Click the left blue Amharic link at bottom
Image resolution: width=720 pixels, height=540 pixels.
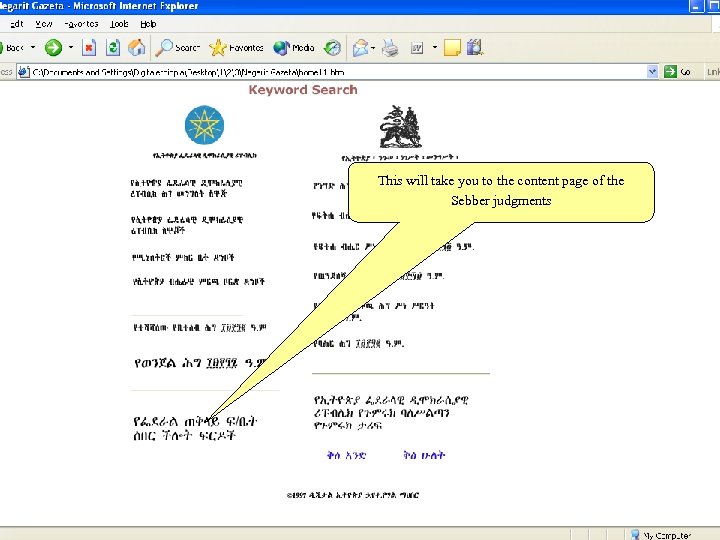pyautogui.click(x=346, y=456)
